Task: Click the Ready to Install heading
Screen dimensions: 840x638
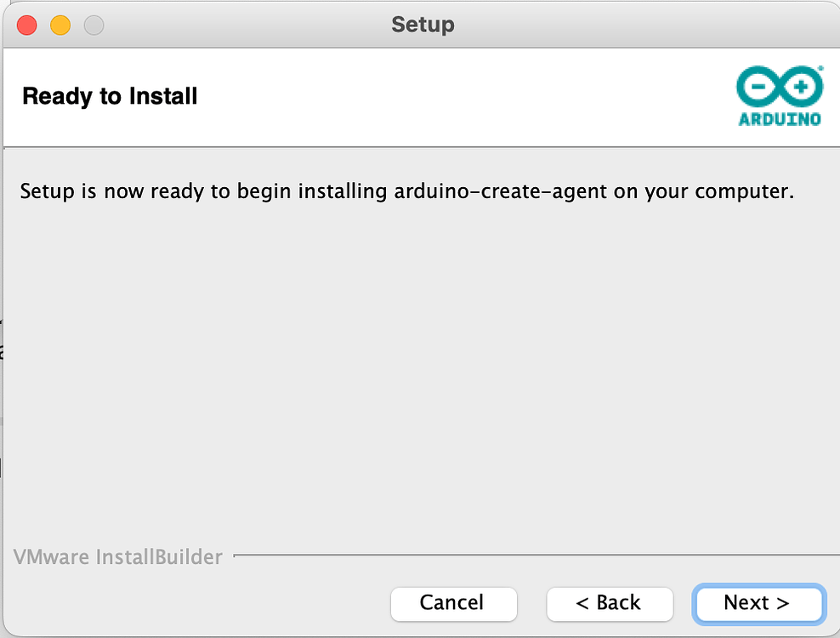Action: [109, 96]
